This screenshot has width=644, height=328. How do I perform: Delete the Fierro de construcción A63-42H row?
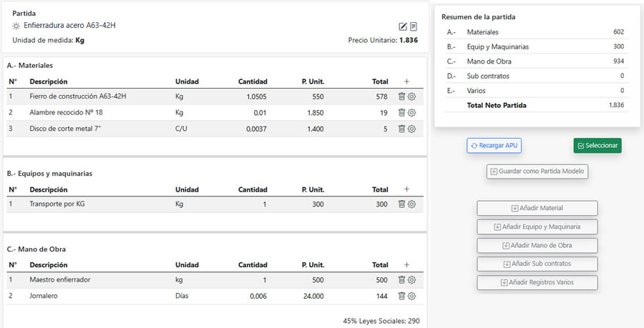(x=401, y=96)
